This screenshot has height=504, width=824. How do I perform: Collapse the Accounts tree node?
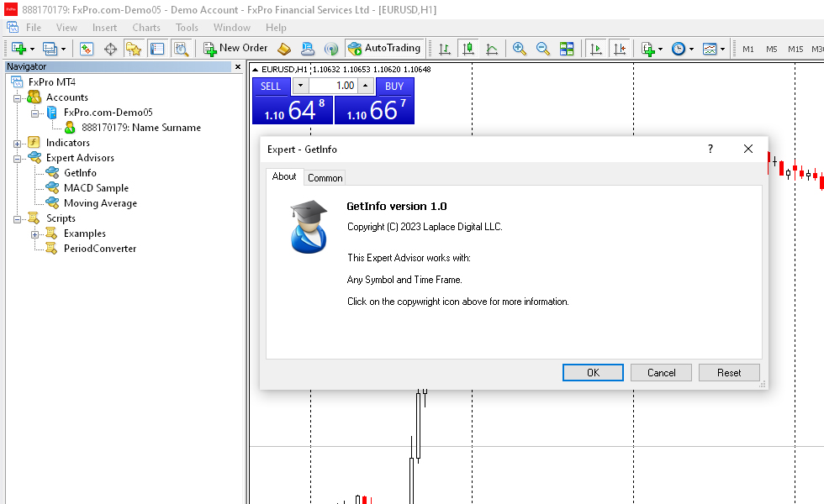pyautogui.click(x=17, y=98)
